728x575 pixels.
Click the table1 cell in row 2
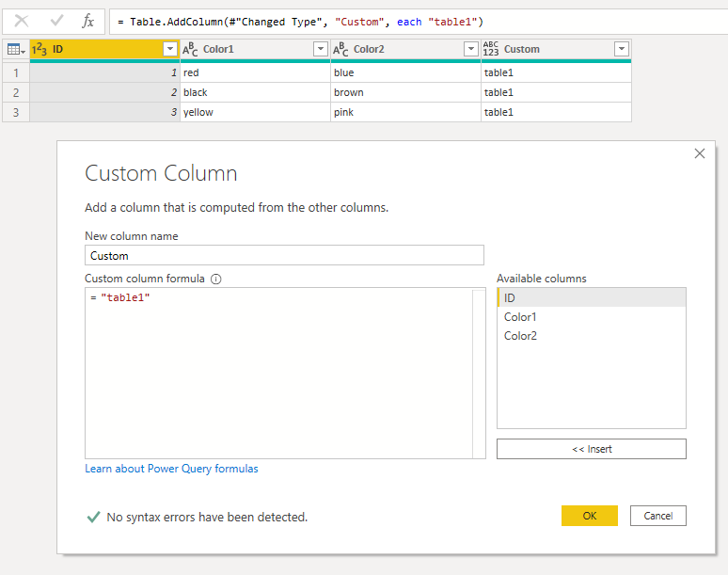(x=556, y=92)
